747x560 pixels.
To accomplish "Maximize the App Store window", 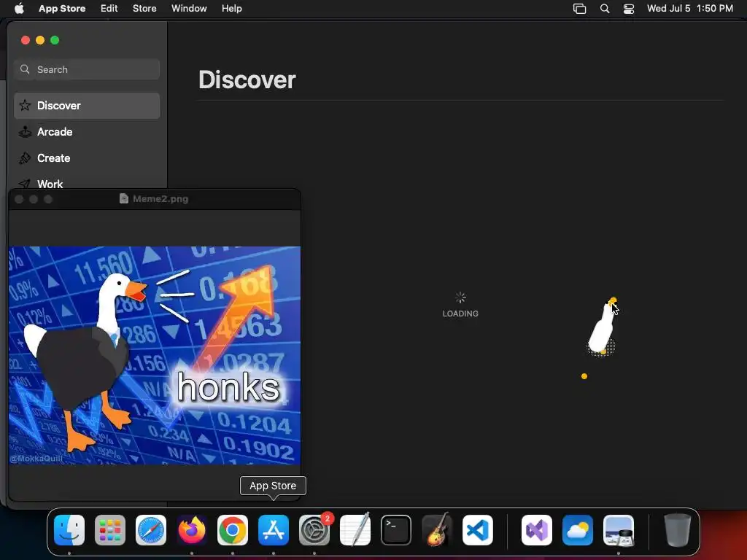I will tap(55, 40).
